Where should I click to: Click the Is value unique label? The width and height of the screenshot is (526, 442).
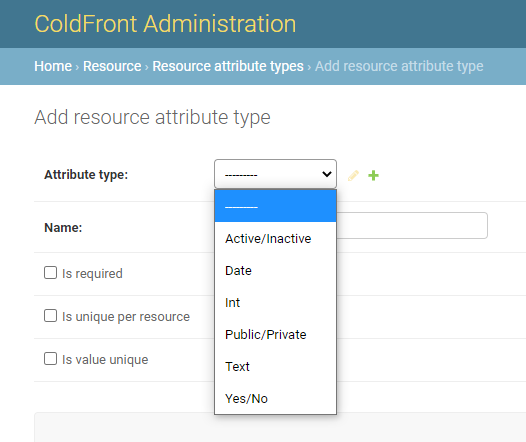(x=105, y=360)
